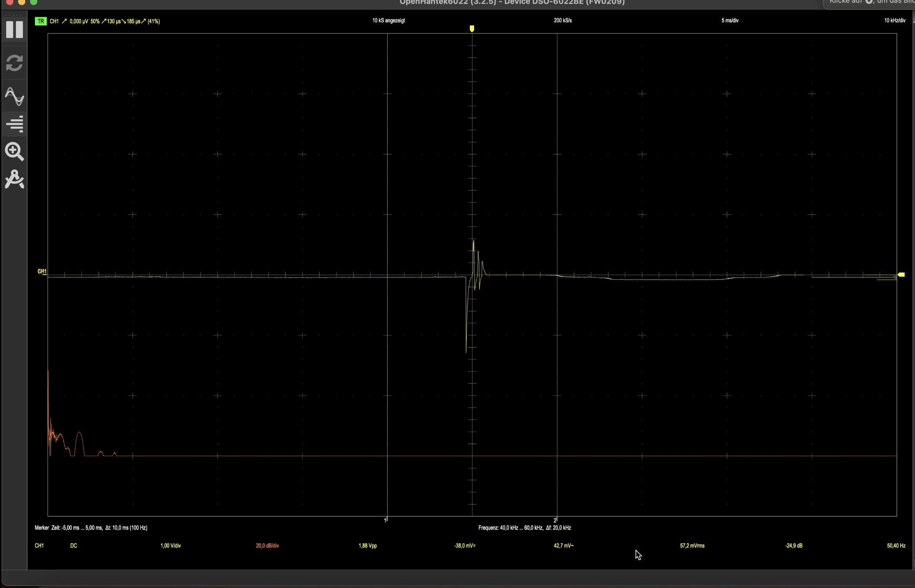The image size is (915, 588).
Task: Click the CH1 zero-offset label on left edge
Action: pyautogui.click(x=42, y=271)
